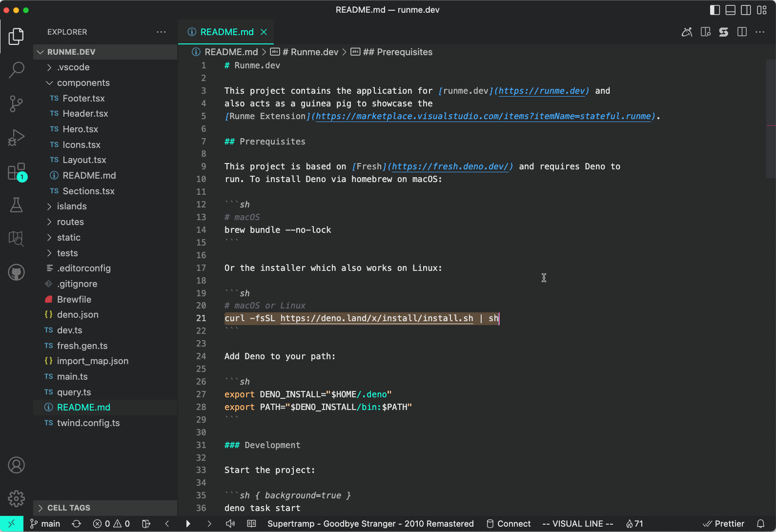Viewport: 776px width, 532px height.
Task: Click the Prettier status item
Action: click(x=723, y=524)
